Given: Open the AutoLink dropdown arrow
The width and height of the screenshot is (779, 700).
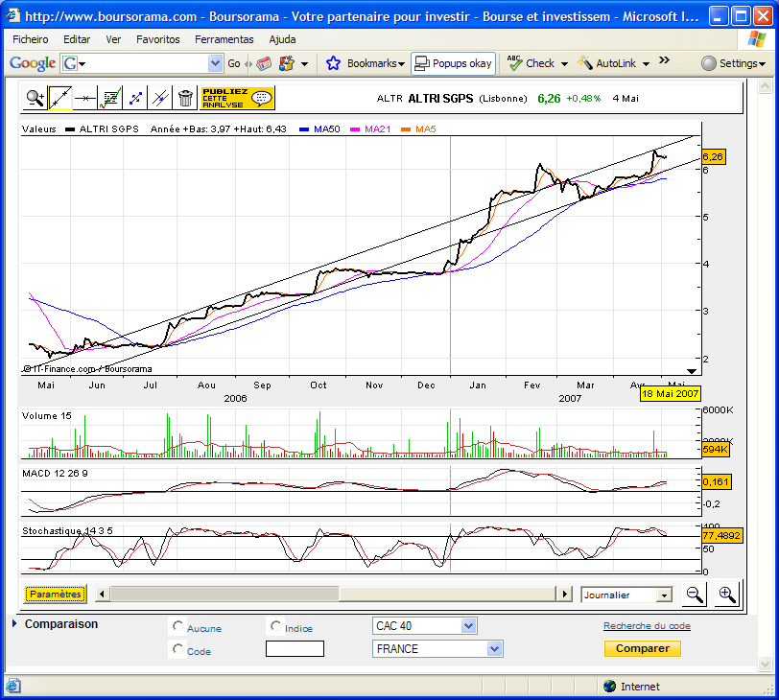Looking at the screenshot, I should (x=646, y=64).
